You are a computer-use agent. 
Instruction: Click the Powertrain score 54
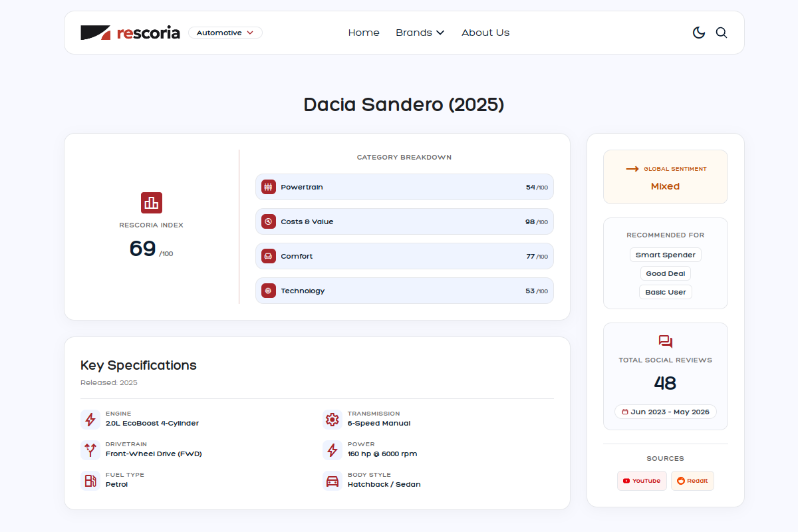(x=531, y=187)
